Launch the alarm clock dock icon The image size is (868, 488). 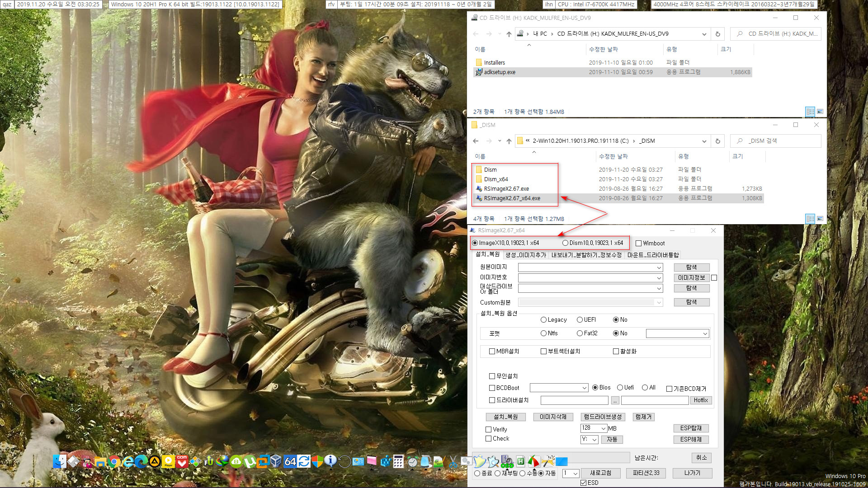pos(412,461)
